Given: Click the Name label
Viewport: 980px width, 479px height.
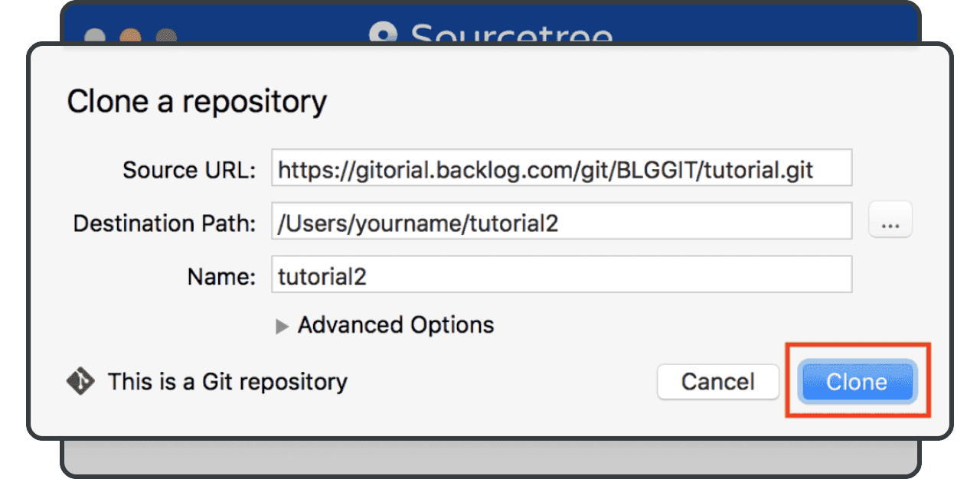Looking at the screenshot, I should click(x=221, y=276).
